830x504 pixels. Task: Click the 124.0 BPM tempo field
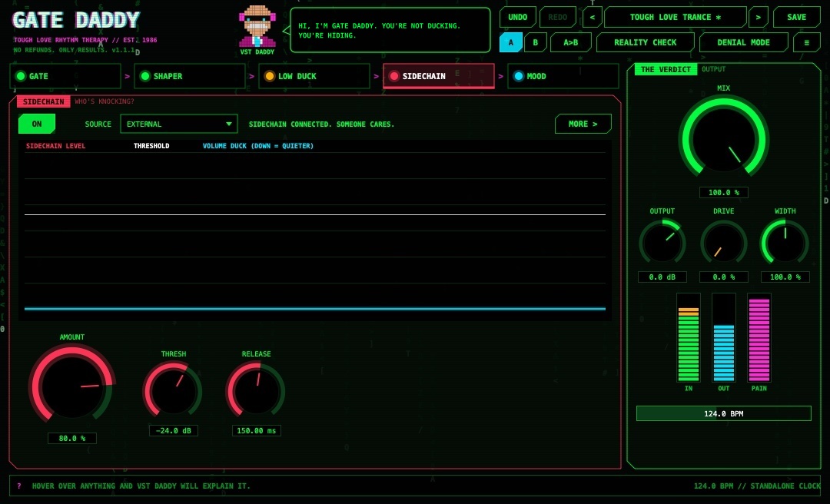tap(724, 413)
